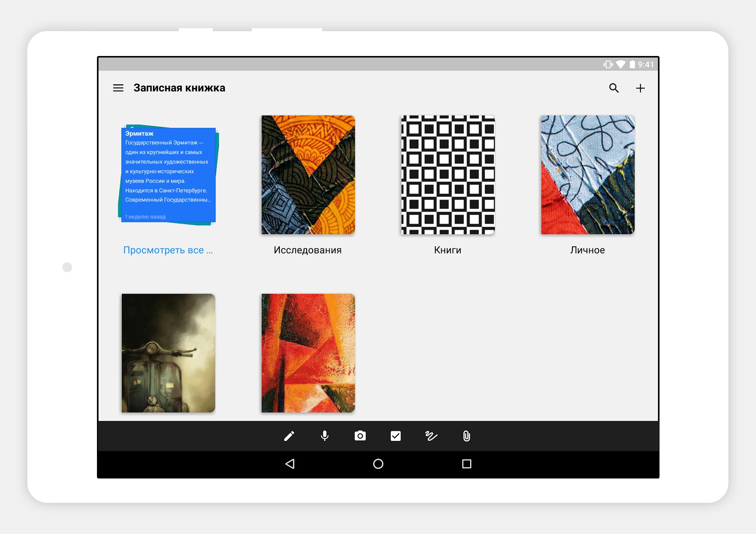The width and height of the screenshot is (756, 534).
Task: Add a new notebook with plus icon
Action: point(640,88)
